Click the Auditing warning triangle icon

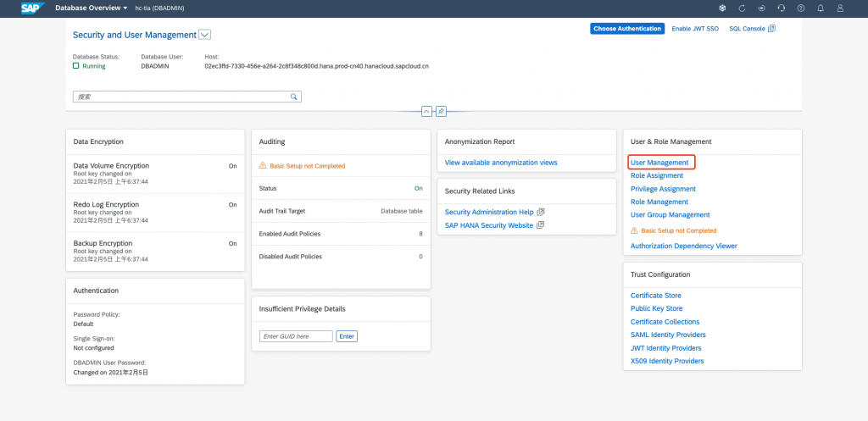263,166
